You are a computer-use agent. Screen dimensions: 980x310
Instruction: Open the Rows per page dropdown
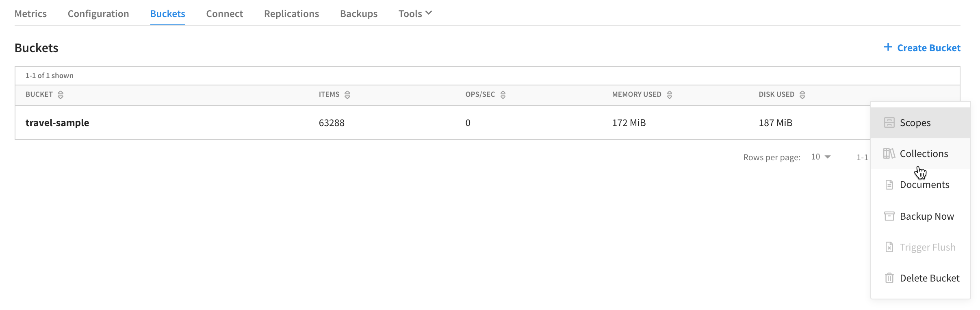821,157
